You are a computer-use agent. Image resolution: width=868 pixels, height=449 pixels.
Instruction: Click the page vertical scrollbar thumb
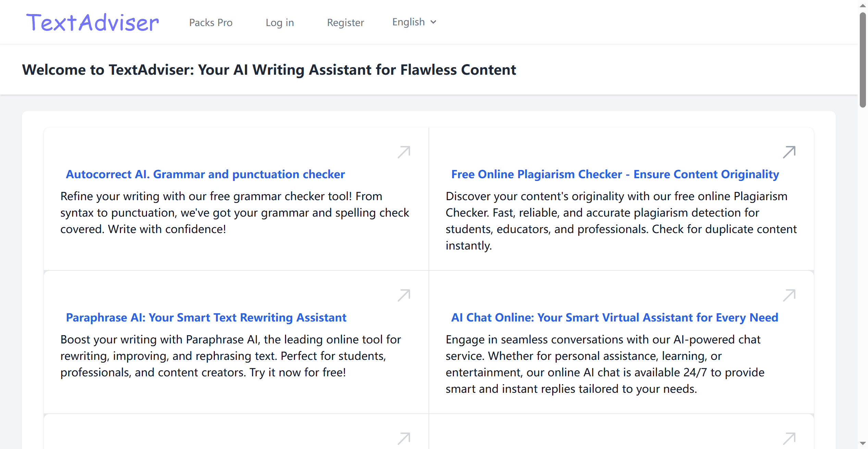click(x=863, y=60)
